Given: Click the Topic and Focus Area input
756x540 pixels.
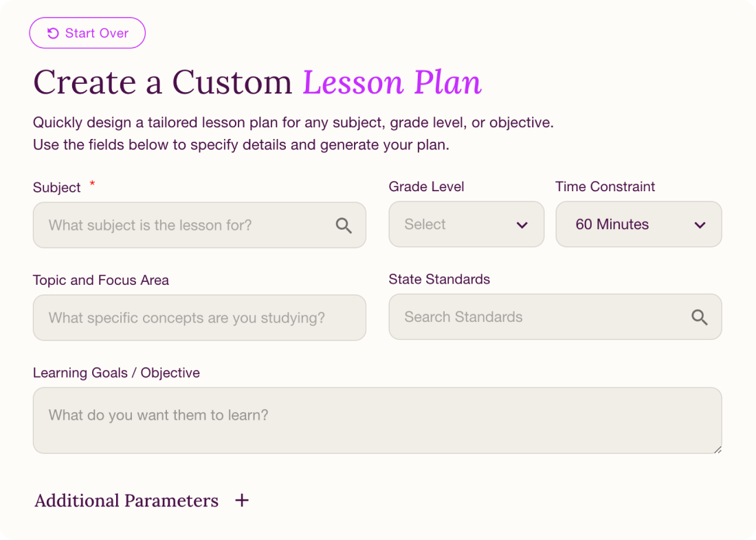Looking at the screenshot, I should (199, 317).
